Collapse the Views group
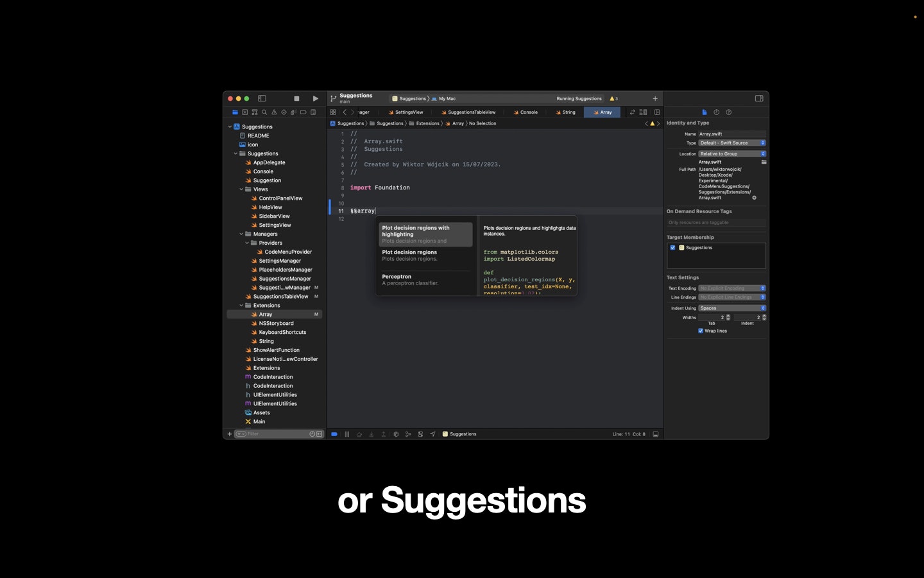This screenshot has width=924, height=578. click(241, 189)
